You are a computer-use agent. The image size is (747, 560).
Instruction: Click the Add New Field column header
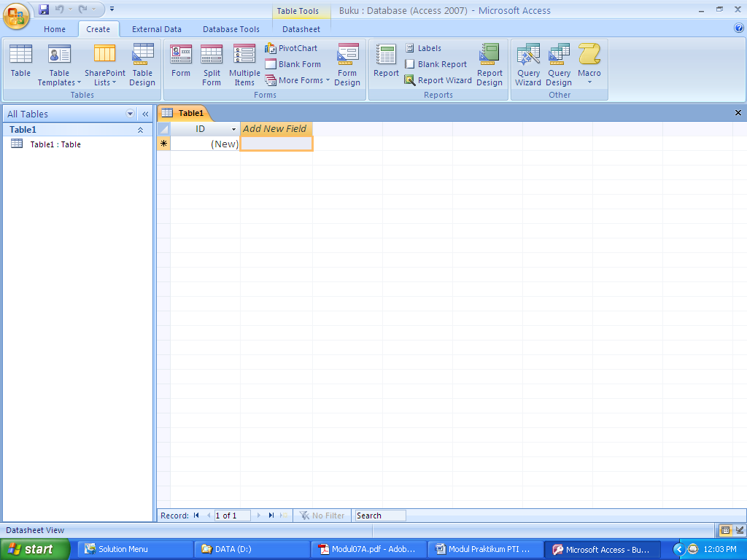coord(276,128)
